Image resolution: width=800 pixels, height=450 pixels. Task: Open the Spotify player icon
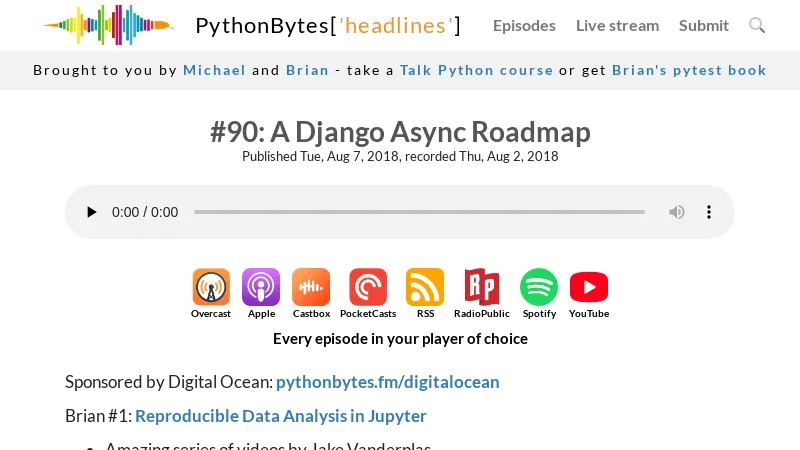pyautogui.click(x=539, y=287)
